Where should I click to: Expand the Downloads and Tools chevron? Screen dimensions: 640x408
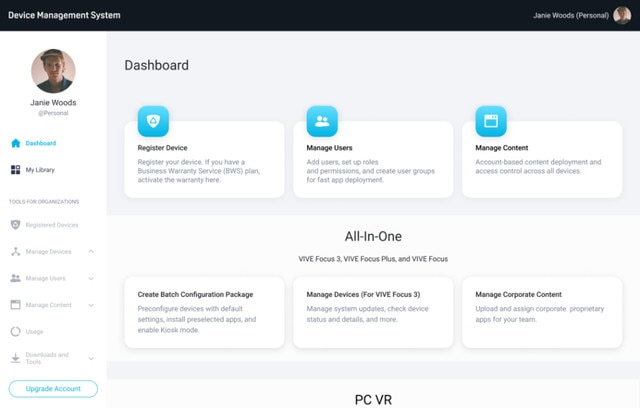[x=91, y=358]
